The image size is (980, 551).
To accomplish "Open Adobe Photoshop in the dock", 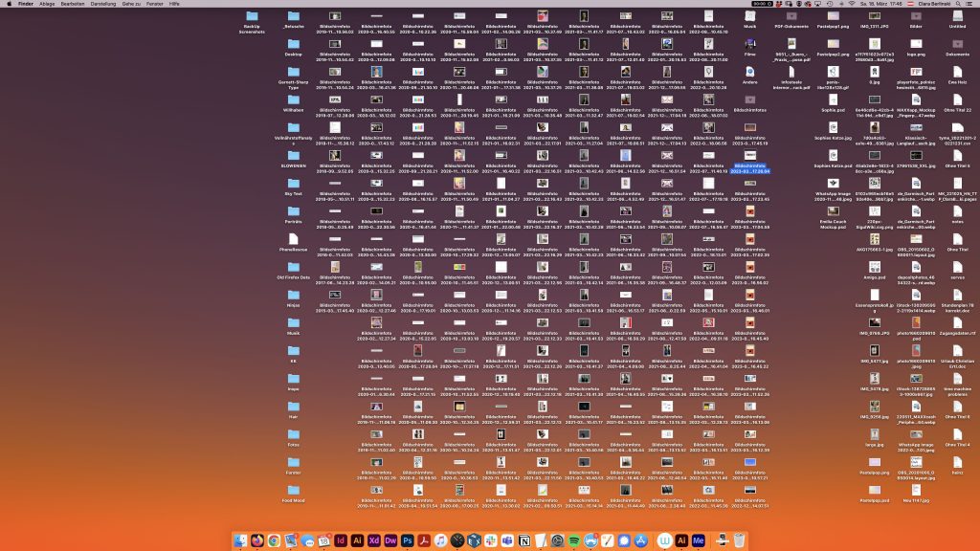I will tap(407, 540).
